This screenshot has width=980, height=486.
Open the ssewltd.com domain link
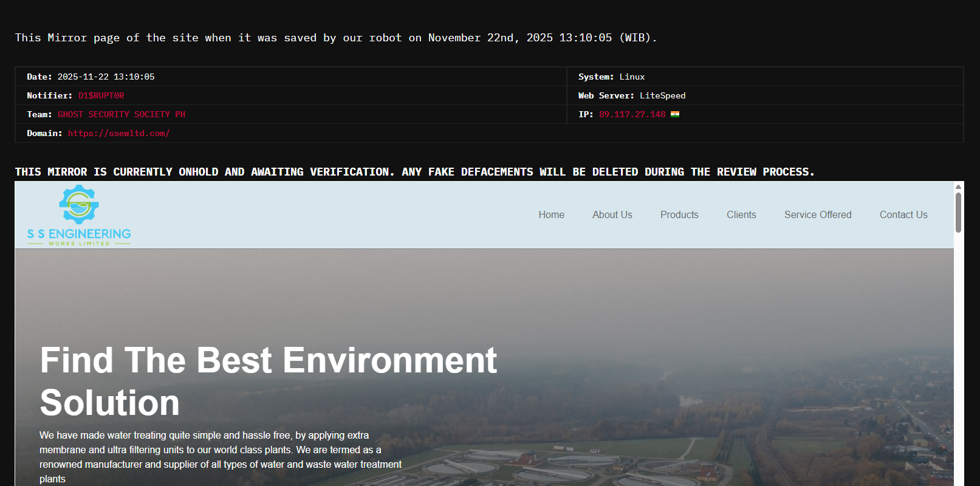tap(118, 134)
